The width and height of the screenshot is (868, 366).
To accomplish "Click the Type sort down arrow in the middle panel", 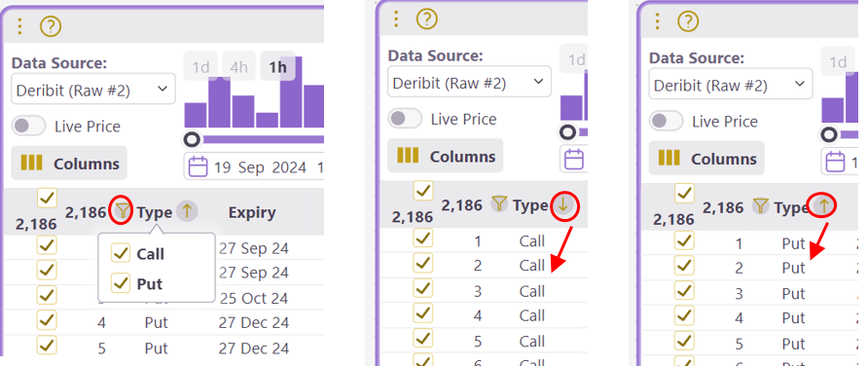I will [564, 206].
